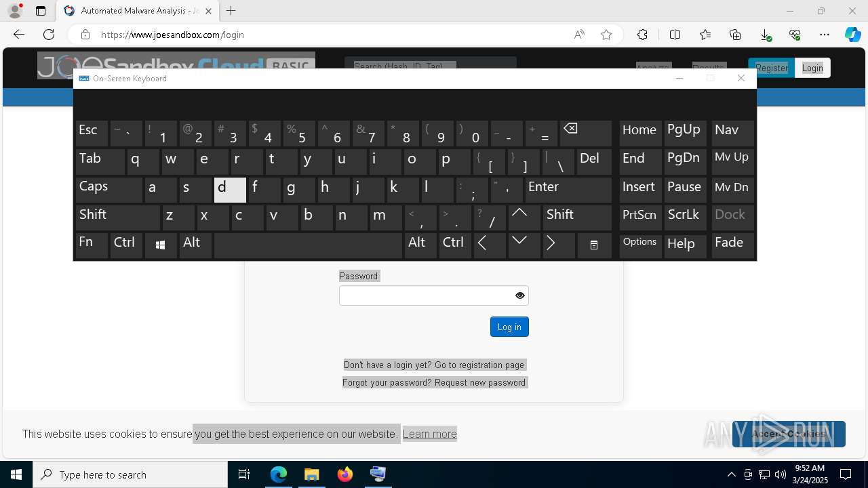Close the Automated Malware Analysis tab
868x488 pixels.
click(x=208, y=11)
